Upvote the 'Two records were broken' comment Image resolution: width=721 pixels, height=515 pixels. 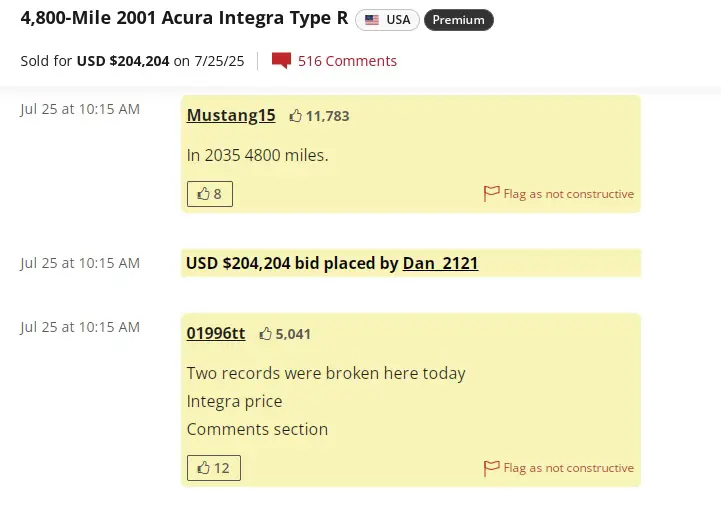(x=214, y=468)
